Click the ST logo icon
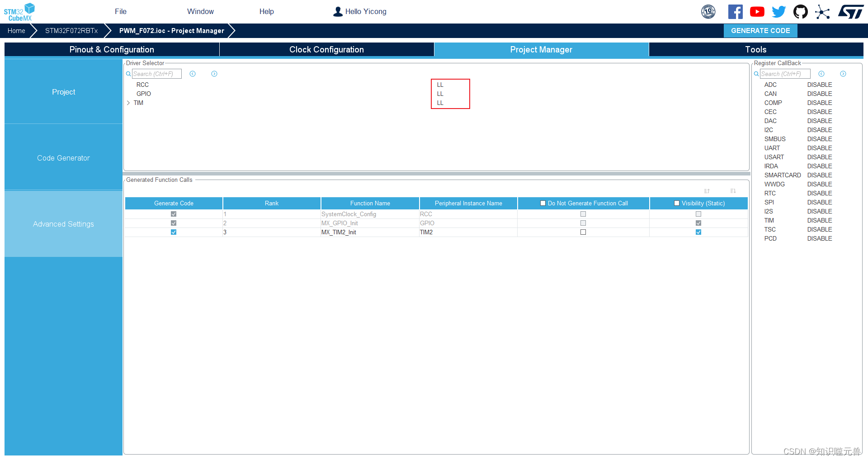 (x=851, y=12)
